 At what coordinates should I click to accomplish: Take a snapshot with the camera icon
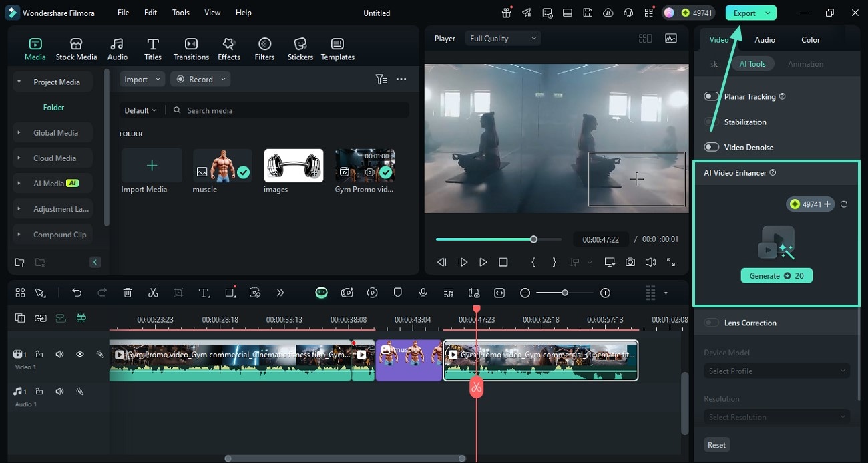tap(630, 263)
